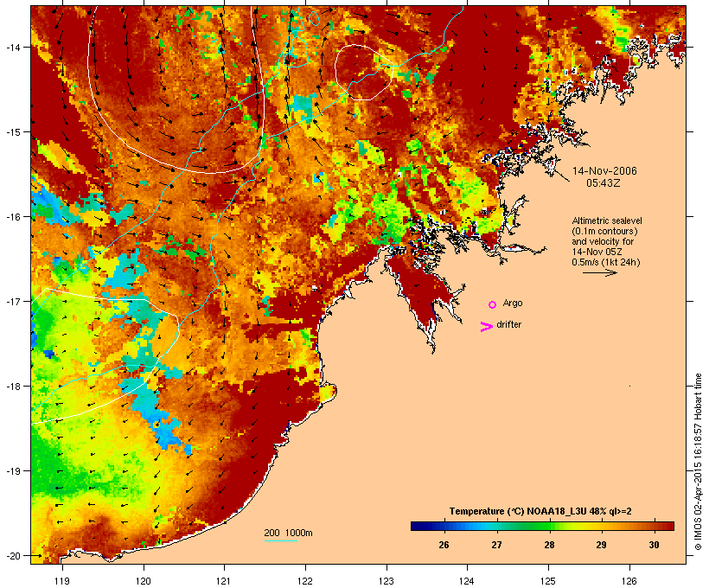Click the '200 1000m' depth contour label
This screenshot has width=709, height=588.
(288, 533)
